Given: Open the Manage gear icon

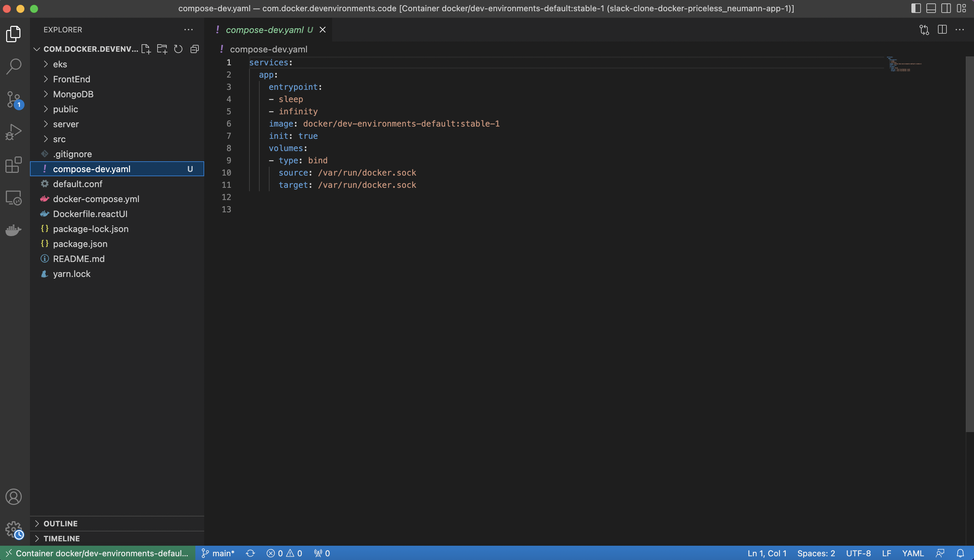Looking at the screenshot, I should tap(14, 530).
